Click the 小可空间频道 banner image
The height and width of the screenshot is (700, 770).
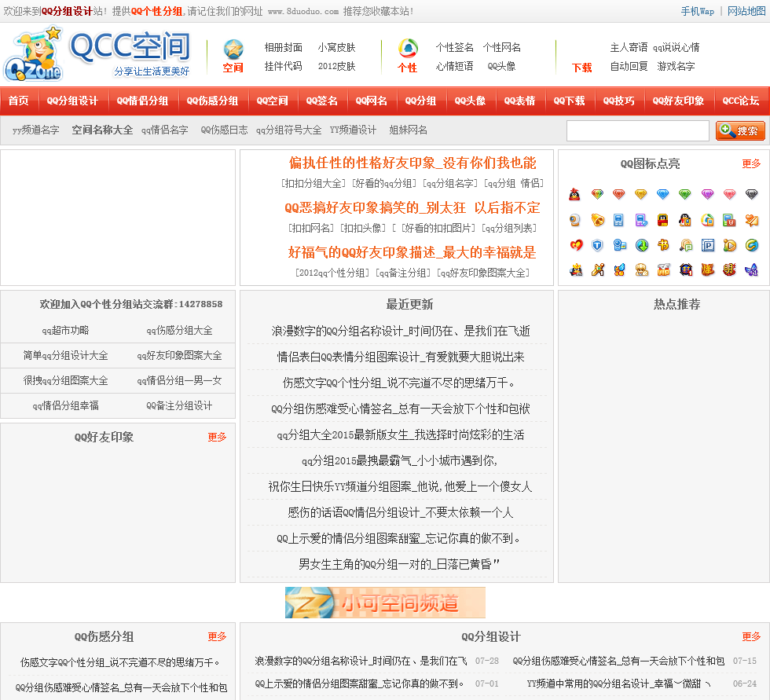385,603
